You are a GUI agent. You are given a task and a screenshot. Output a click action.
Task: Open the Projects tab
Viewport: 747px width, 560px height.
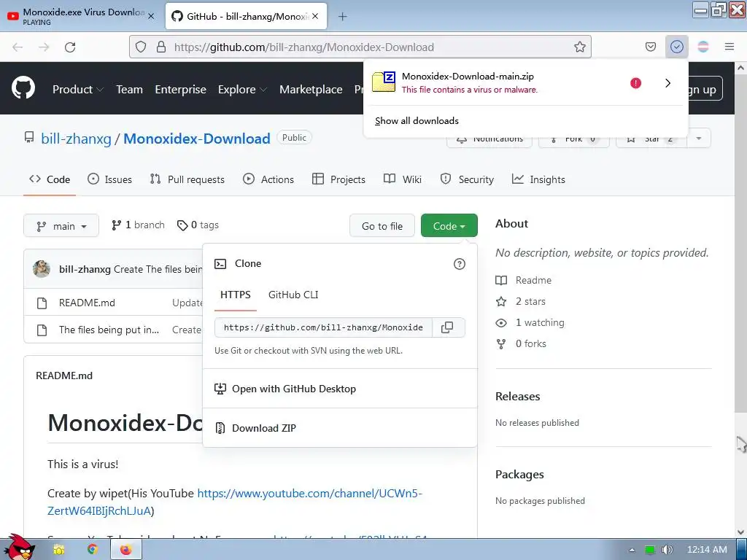click(338, 179)
